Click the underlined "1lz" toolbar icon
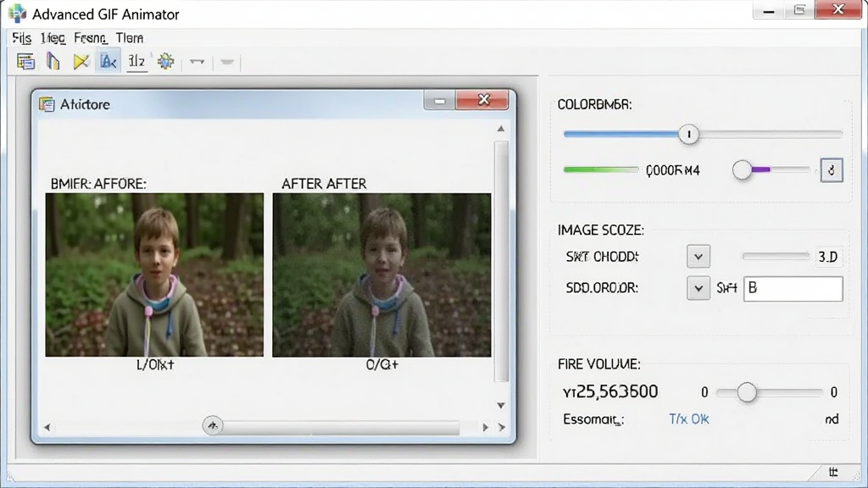 tap(136, 61)
